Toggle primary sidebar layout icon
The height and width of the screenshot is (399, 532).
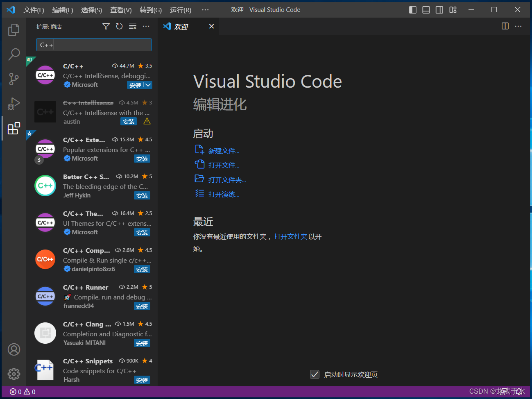tap(413, 10)
